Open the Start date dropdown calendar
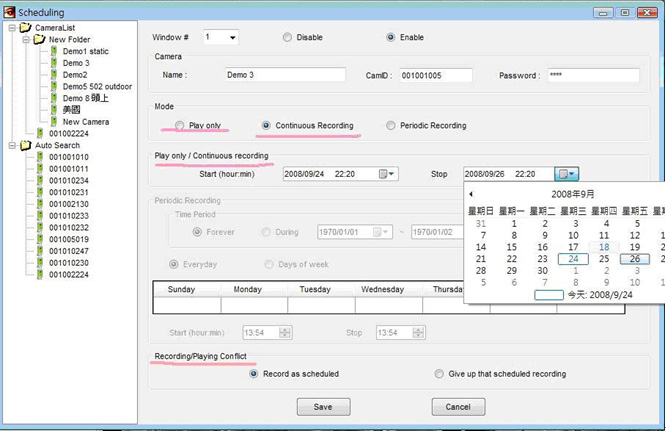 387,174
